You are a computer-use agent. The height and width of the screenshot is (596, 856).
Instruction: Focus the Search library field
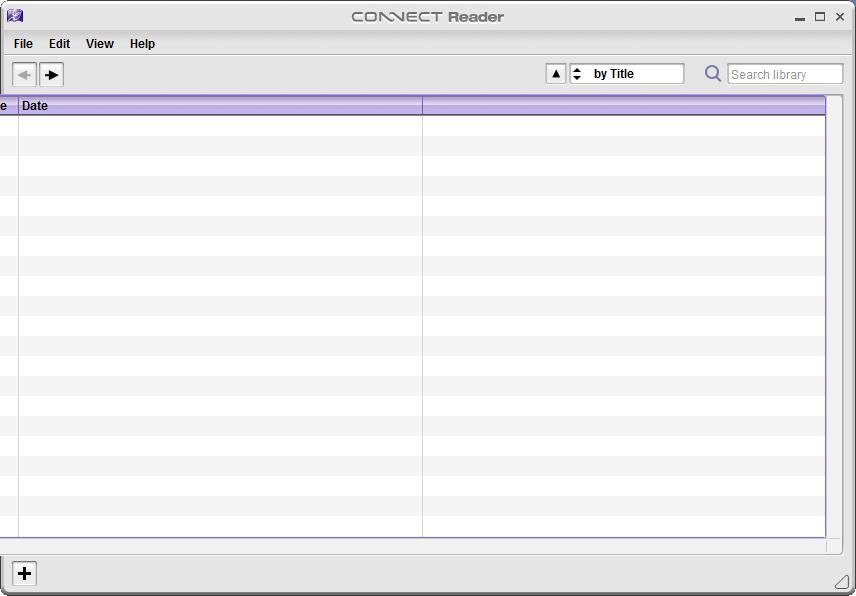tap(785, 74)
